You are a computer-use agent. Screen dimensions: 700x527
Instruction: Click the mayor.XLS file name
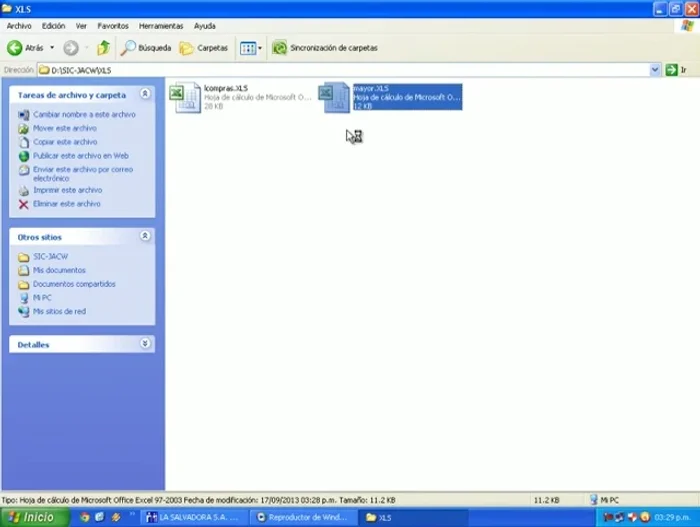click(x=371, y=88)
